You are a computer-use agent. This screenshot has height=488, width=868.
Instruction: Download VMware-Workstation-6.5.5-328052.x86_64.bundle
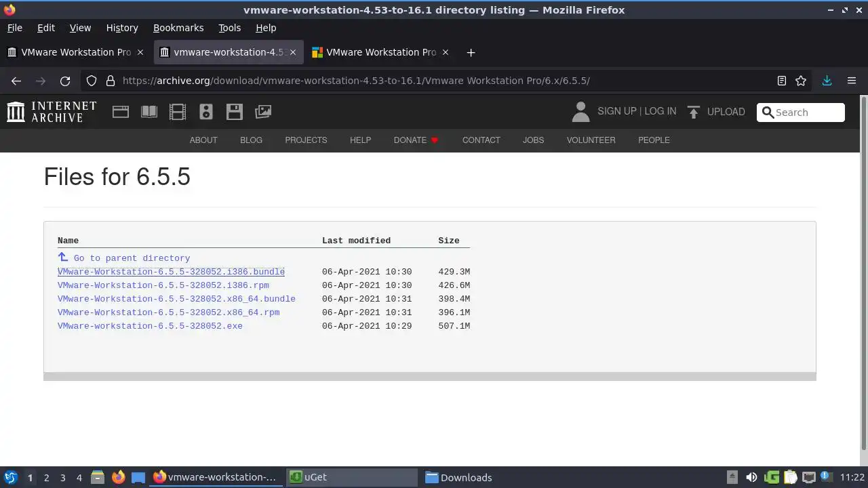(176, 299)
